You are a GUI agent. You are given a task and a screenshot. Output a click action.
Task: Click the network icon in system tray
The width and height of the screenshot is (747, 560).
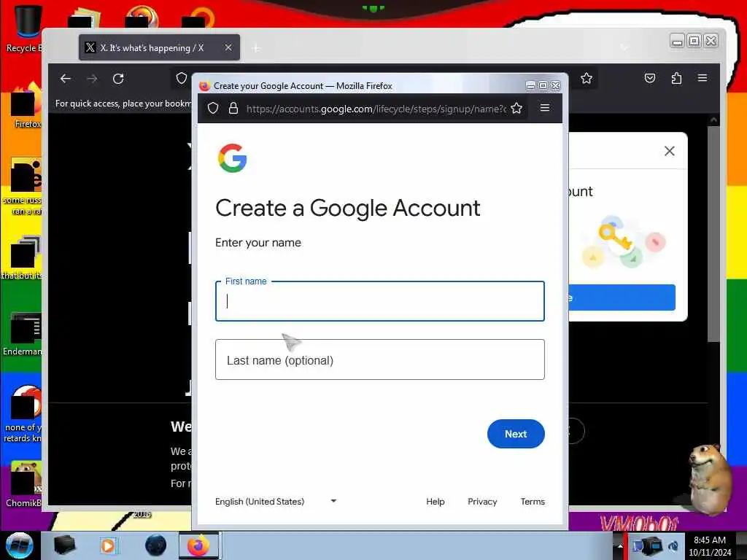pos(650,545)
